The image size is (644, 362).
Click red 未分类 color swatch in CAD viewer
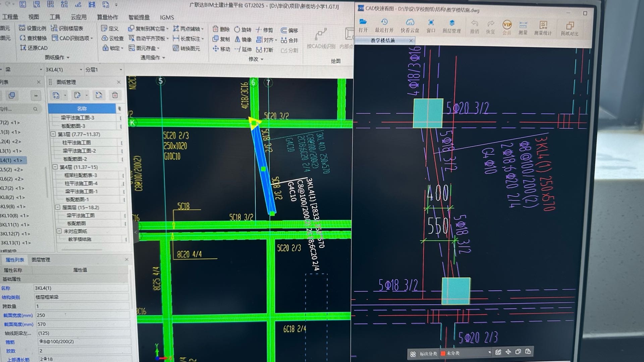click(x=443, y=353)
